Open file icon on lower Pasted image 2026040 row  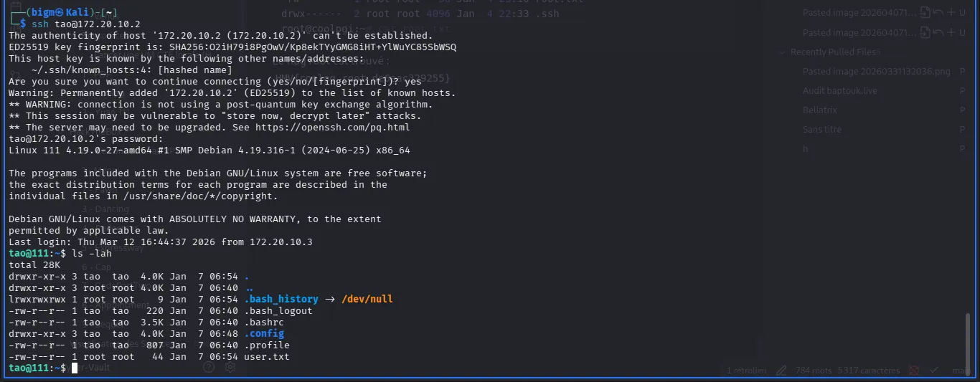coord(925,32)
